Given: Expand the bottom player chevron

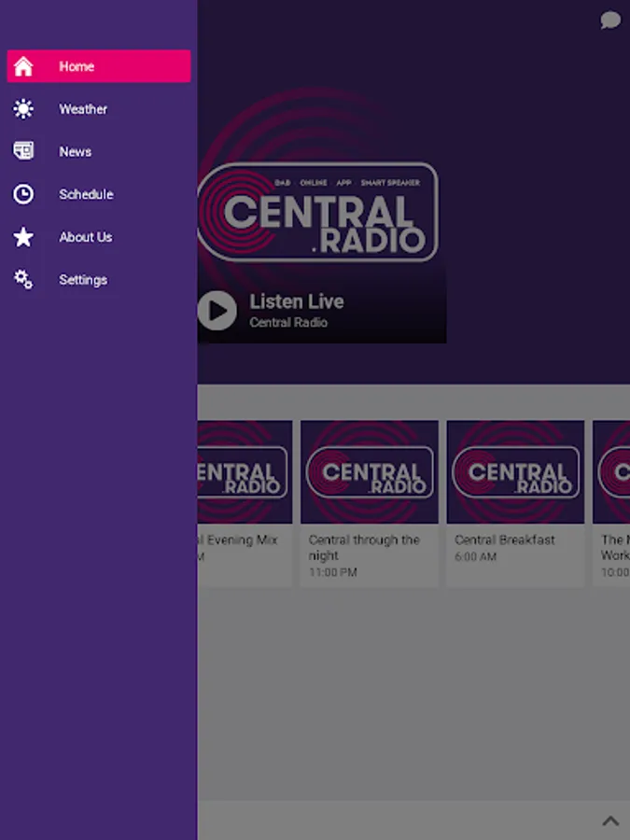Looking at the screenshot, I should pos(610,820).
